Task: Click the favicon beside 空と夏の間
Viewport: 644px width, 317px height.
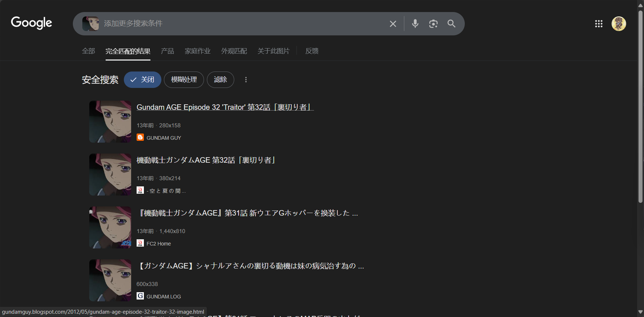Action: 140,190
